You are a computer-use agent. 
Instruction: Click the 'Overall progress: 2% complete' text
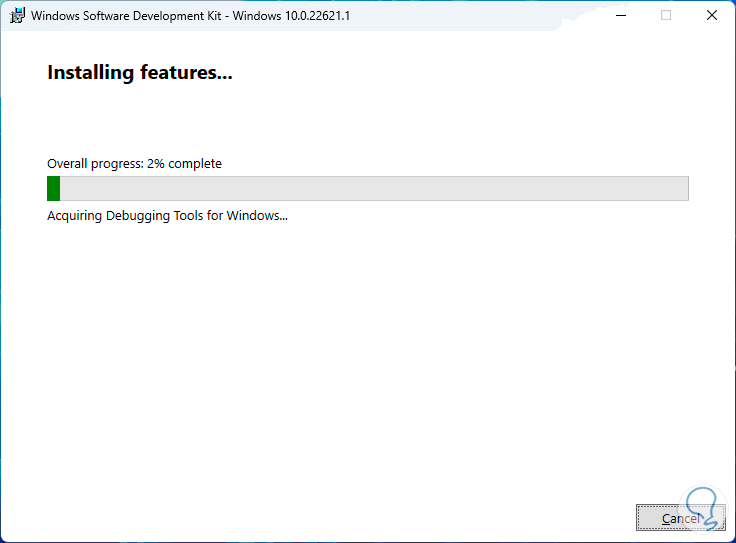(x=134, y=164)
